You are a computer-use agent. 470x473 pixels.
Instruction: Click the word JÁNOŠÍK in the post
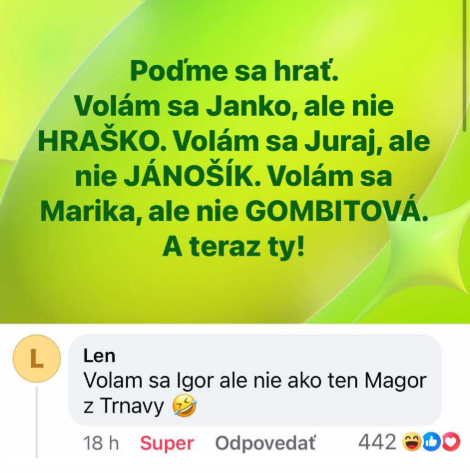pyautogui.click(x=192, y=176)
